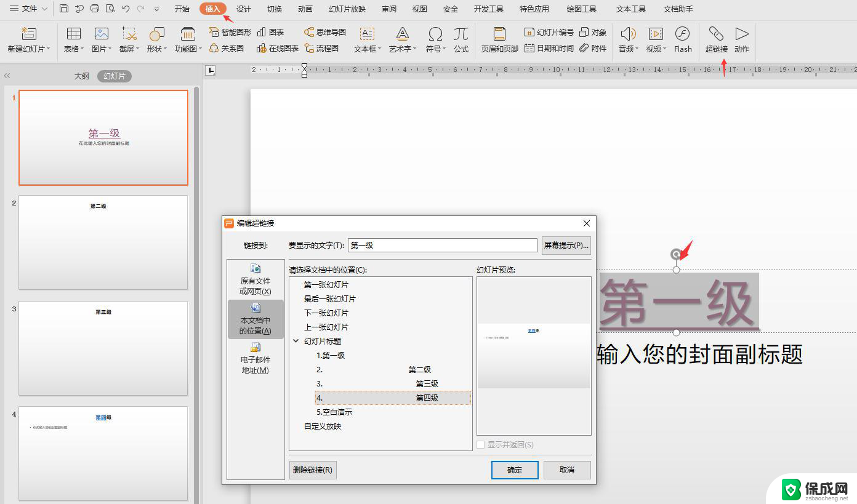Image resolution: width=857 pixels, height=504 pixels.
Task: Insert a Relation Diagram (关系图)
Action: click(x=227, y=48)
